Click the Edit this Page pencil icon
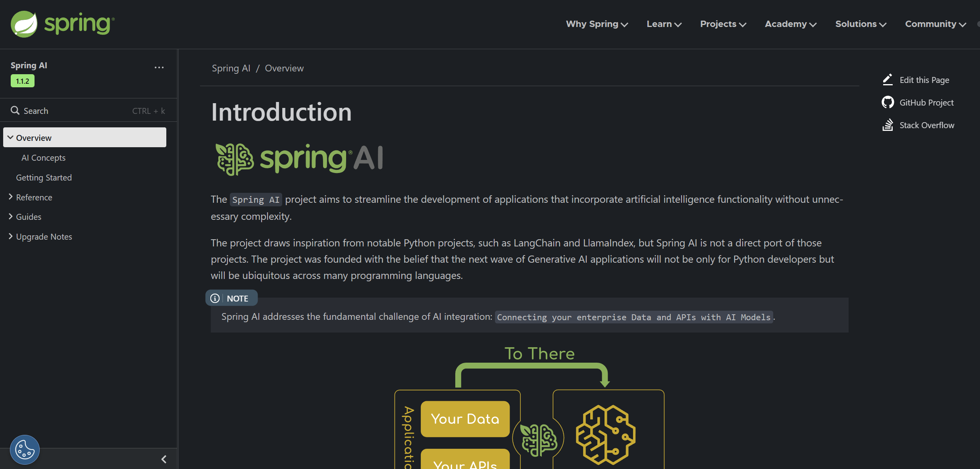Viewport: 980px width, 469px height. pos(888,80)
